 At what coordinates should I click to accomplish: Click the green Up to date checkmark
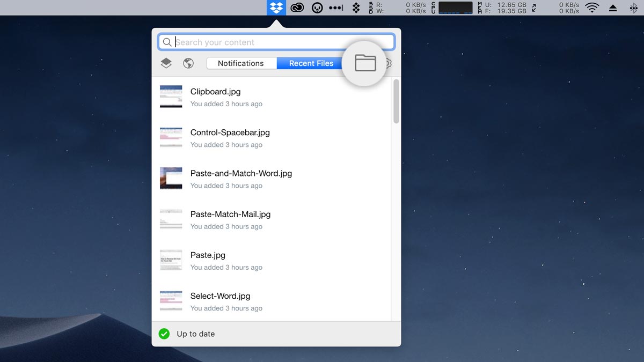click(164, 334)
